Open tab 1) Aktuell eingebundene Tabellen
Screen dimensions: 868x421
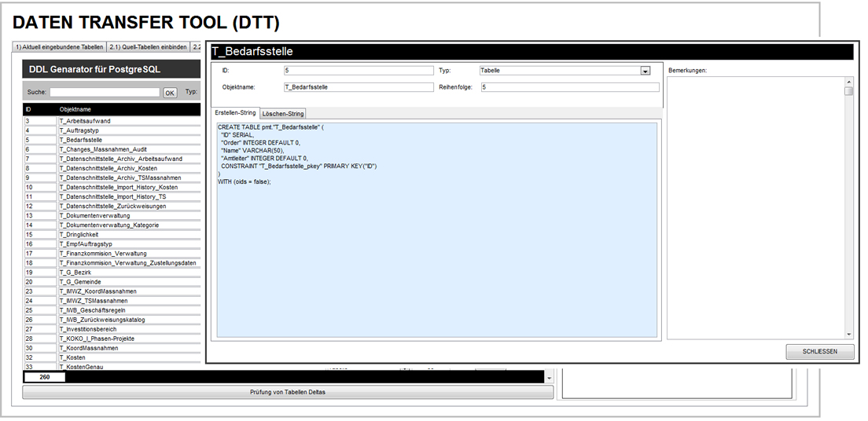(59, 47)
